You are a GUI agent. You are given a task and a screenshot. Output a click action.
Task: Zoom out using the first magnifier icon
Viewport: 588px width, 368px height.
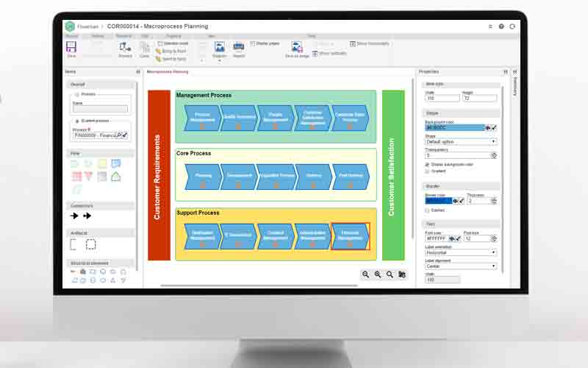coord(365,274)
